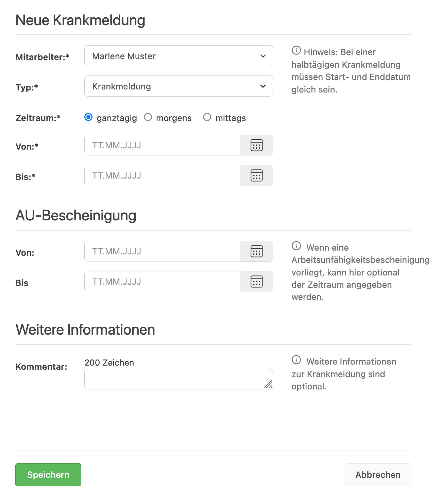Focus the required Von date field

(163, 145)
